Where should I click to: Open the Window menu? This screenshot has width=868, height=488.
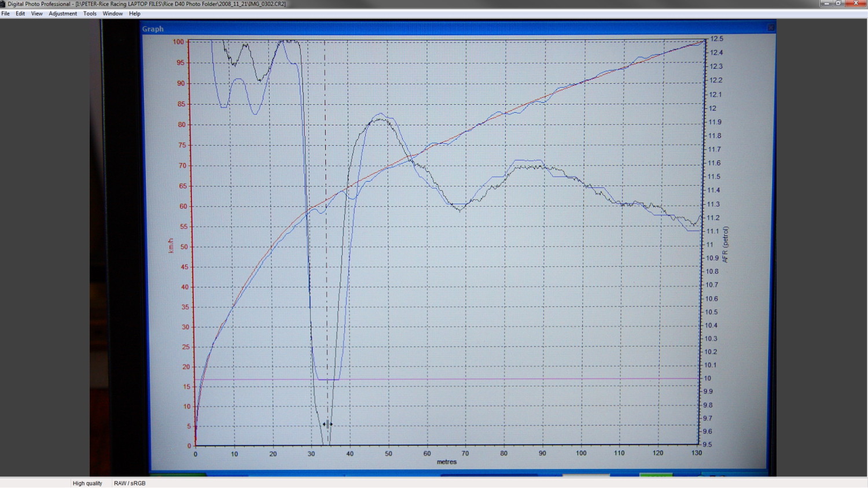click(x=112, y=13)
